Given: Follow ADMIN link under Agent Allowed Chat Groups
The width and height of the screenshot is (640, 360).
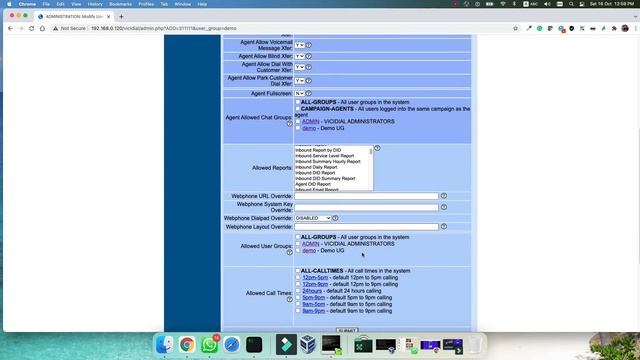Looking at the screenshot, I should 311,121.
